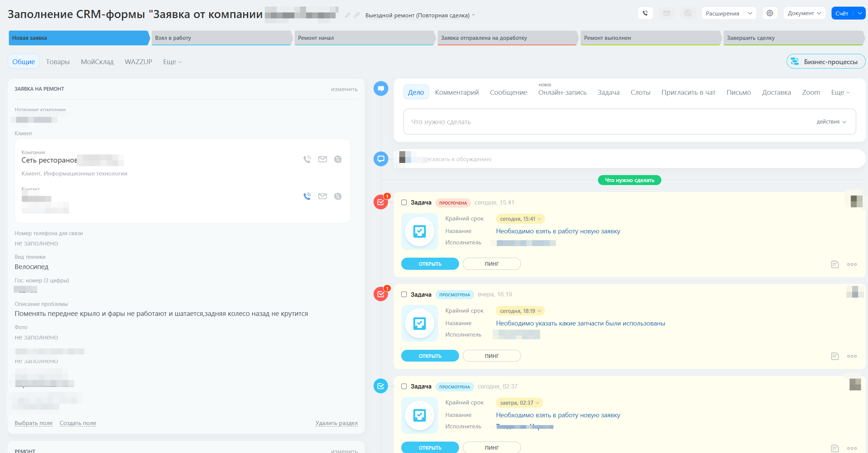Click the pencil edit icon beside deal title

pos(347,15)
